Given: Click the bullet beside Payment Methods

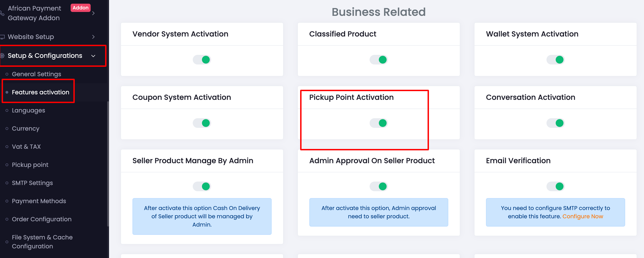Looking at the screenshot, I should point(7,201).
